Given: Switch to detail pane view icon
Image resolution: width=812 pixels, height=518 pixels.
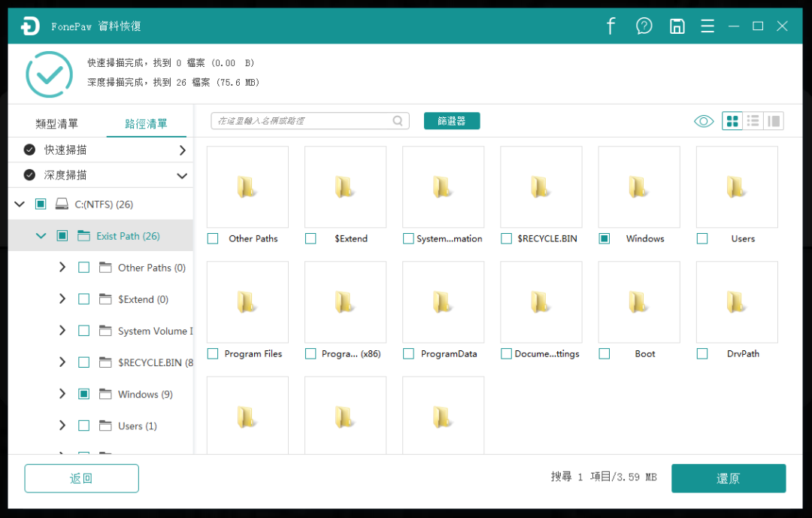Looking at the screenshot, I should pyautogui.click(x=774, y=121).
